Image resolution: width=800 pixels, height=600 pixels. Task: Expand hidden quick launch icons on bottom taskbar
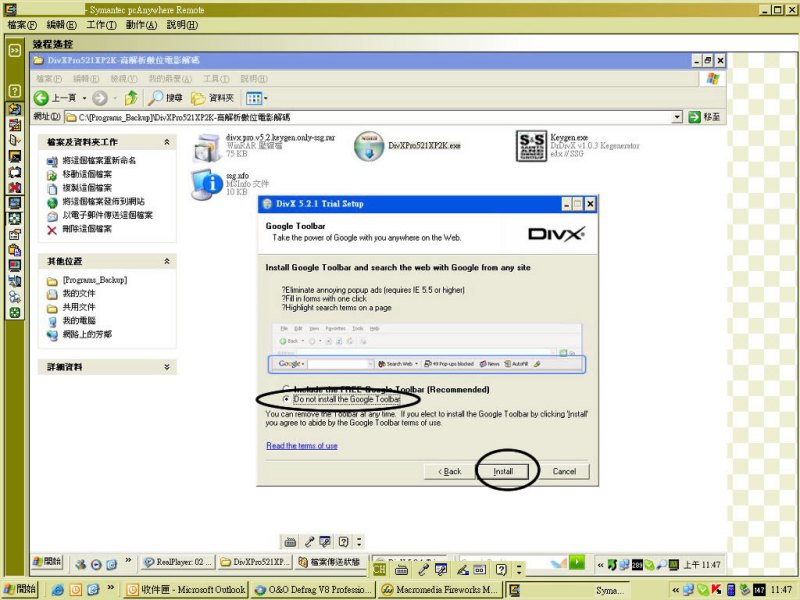pos(110,588)
